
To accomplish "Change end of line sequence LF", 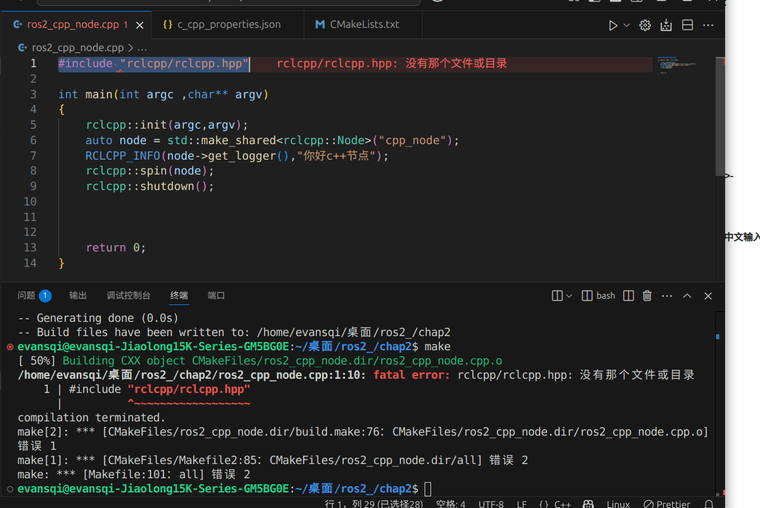I will 522,504.
